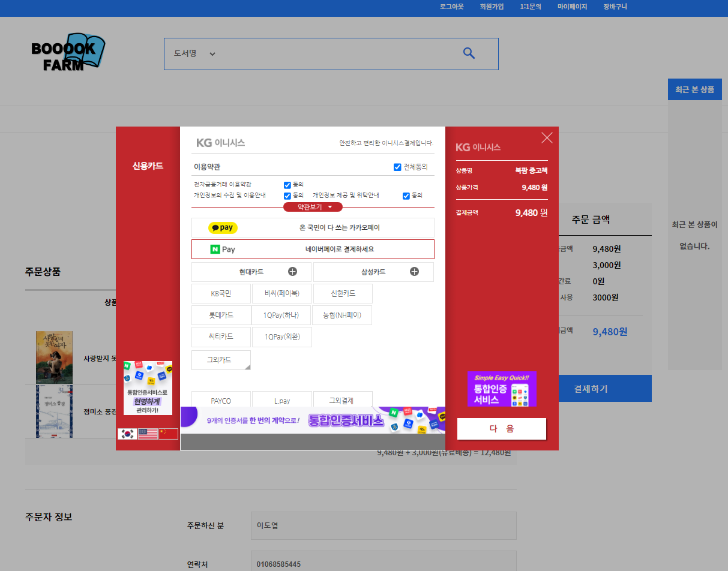
Task: Choose 농협(NH페이) card
Action: (x=343, y=315)
